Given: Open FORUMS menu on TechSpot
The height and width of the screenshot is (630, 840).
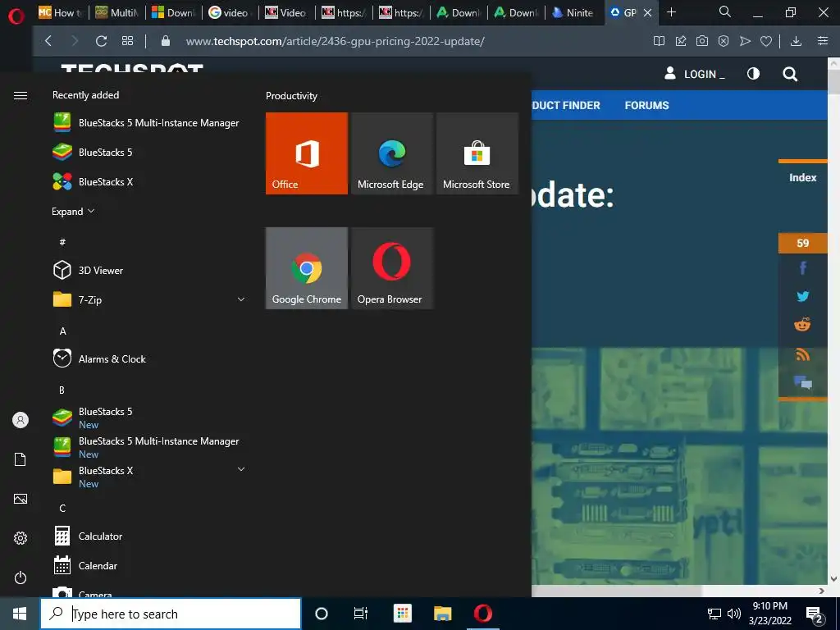Looking at the screenshot, I should [x=646, y=106].
